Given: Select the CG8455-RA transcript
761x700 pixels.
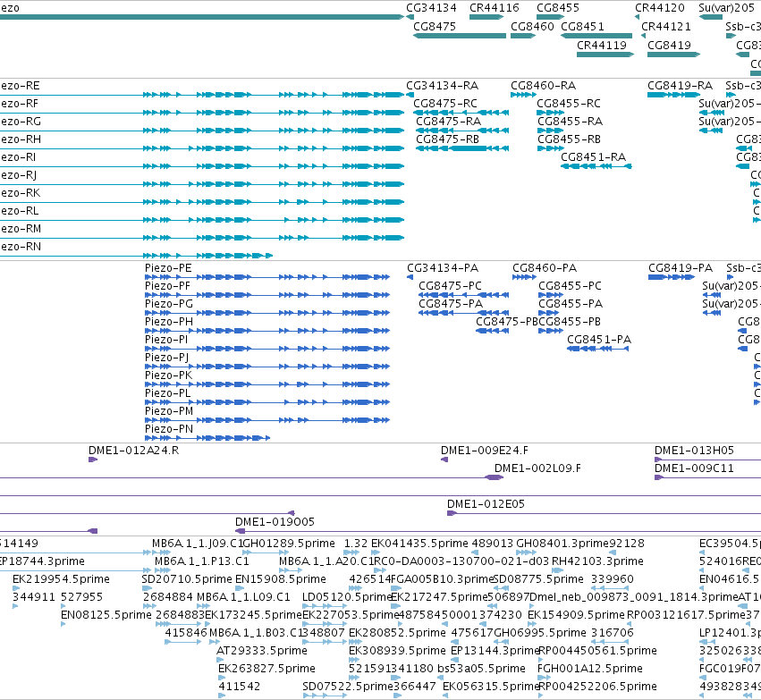Looking at the screenshot, I should pos(550,131).
